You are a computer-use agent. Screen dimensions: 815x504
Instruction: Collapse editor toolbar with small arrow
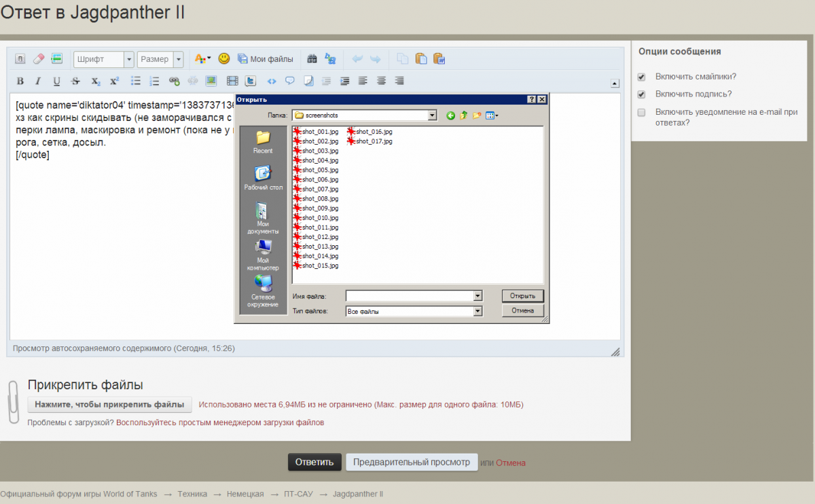[x=615, y=84]
